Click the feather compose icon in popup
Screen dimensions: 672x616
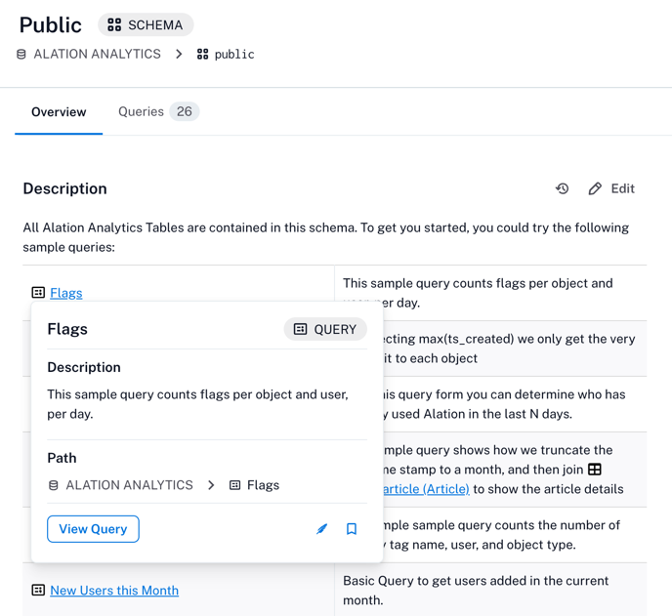(322, 529)
